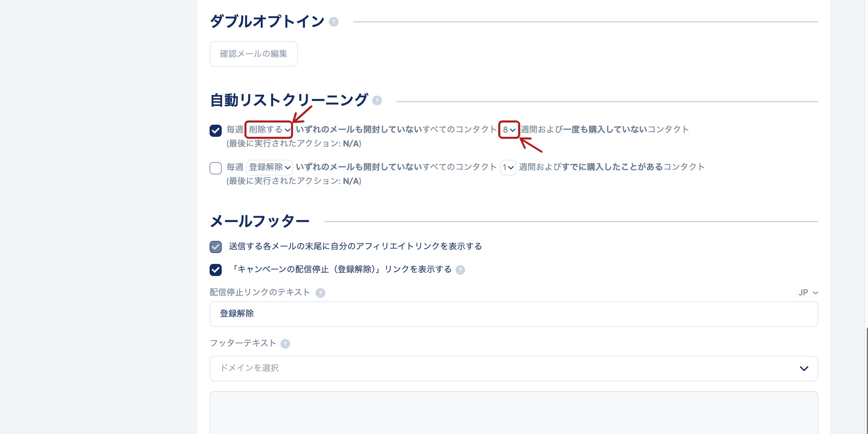Viewport: 868px width, 434px height.
Task: Click help icon beside 自動リストクリーニング heading
Action: click(377, 101)
